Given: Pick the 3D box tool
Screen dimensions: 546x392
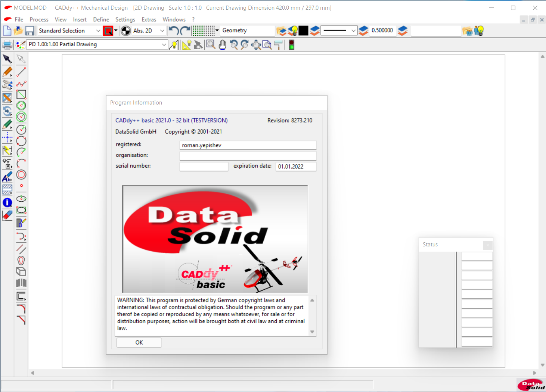Looking at the screenshot, I should 21,271.
